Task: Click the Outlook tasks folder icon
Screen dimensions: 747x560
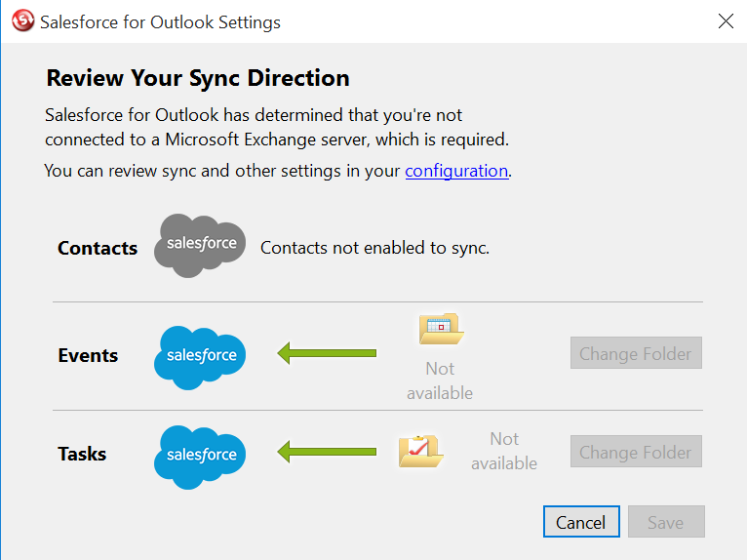Action: point(420,451)
